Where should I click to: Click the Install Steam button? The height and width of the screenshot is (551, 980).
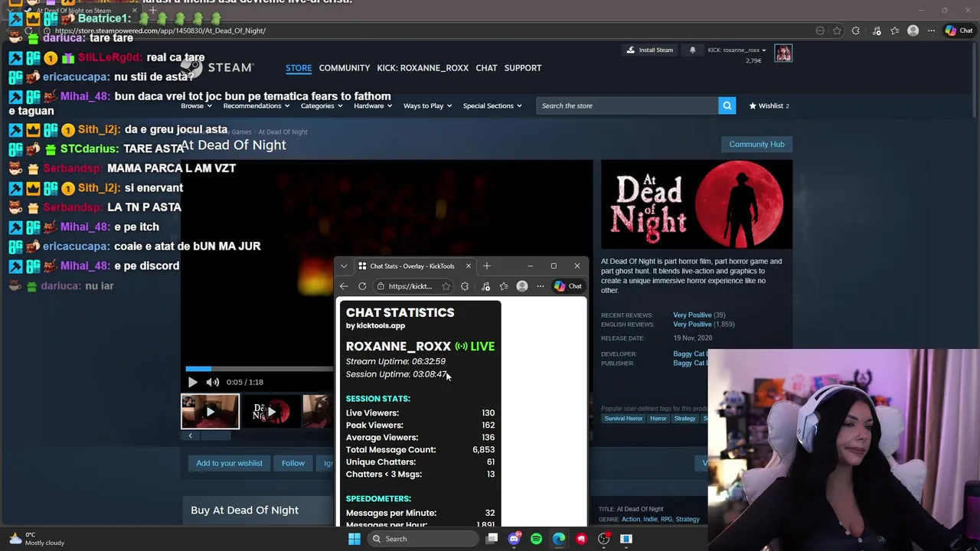pyautogui.click(x=650, y=50)
